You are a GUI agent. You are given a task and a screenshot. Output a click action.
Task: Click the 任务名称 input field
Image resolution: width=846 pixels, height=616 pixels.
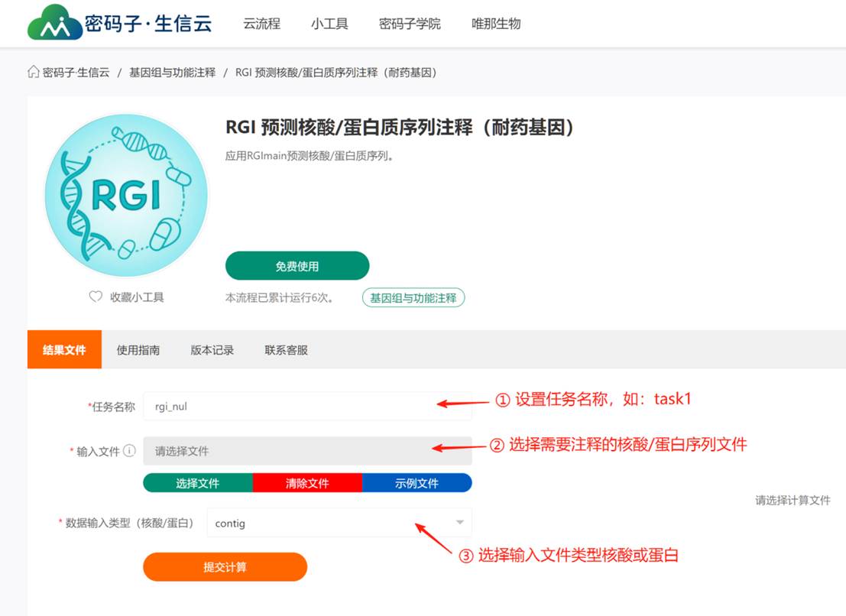(307, 406)
